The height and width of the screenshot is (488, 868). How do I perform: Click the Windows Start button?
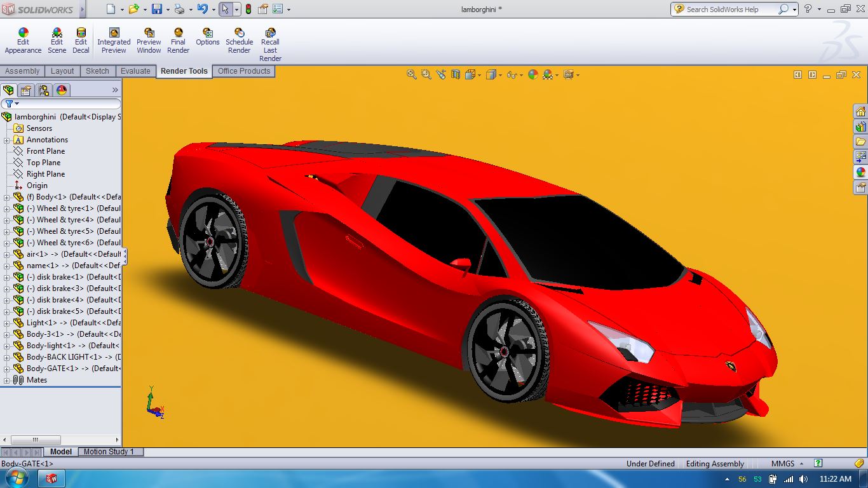[15, 478]
